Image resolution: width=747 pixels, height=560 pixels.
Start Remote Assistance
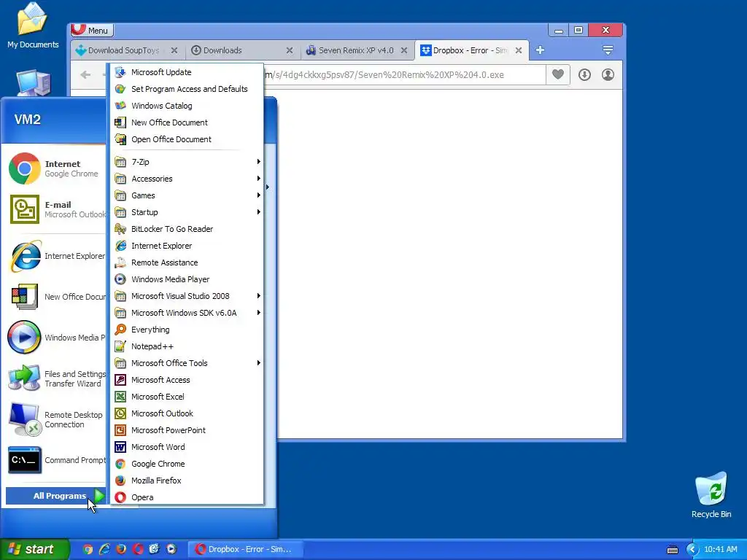coord(187,262)
